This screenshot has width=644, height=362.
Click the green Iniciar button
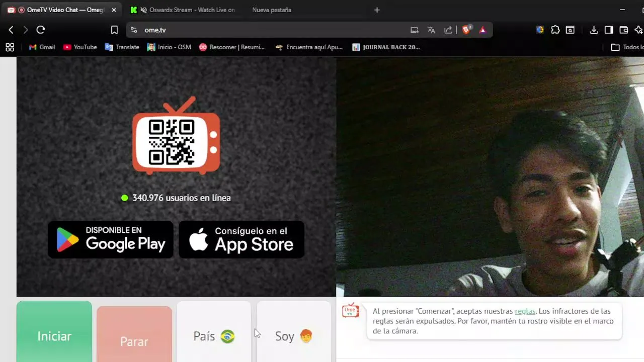54,332
